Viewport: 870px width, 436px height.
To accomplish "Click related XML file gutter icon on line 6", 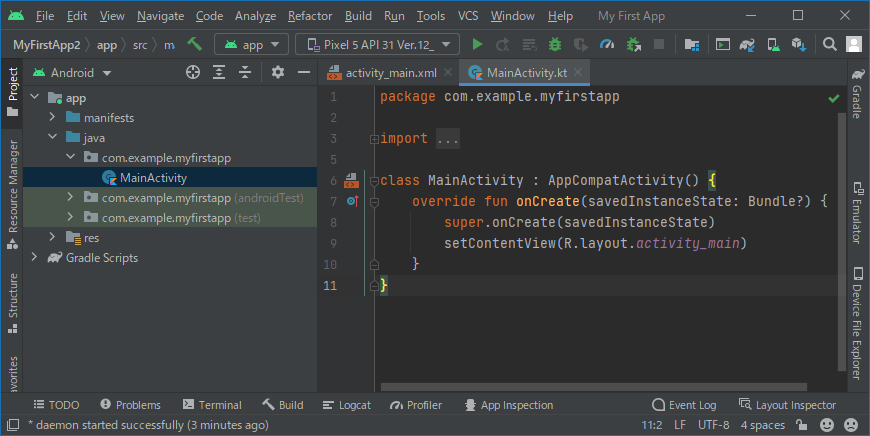I will click(351, 180).
